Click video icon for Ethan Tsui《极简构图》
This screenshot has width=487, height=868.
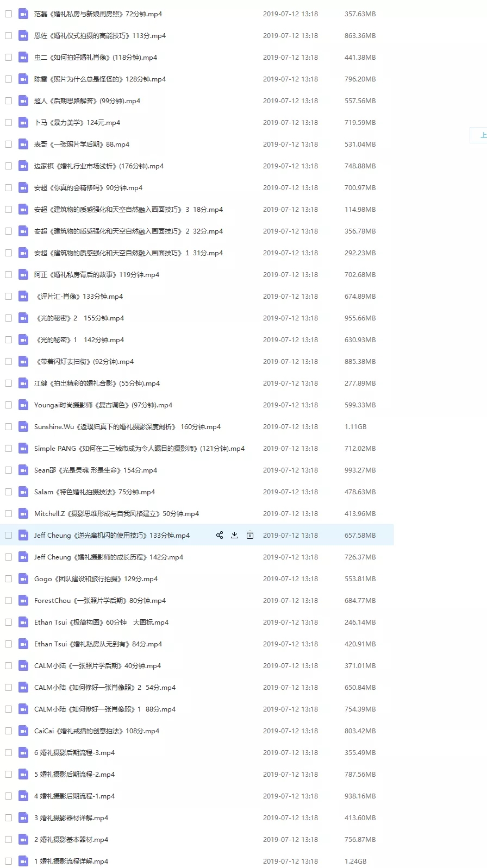pyautogui.click(x=23, y=622)
